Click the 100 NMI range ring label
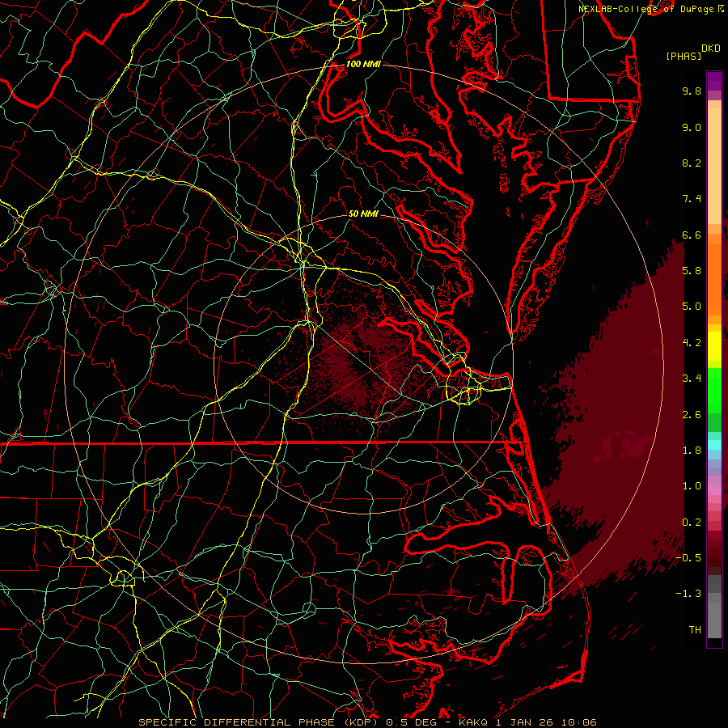 (363, 64)
